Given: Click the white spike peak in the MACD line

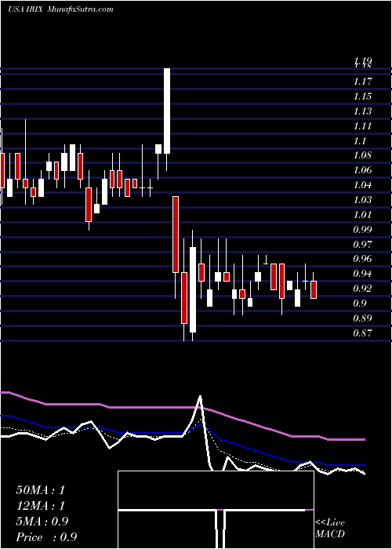Looking at the screenshot, I should pos(200,398).
